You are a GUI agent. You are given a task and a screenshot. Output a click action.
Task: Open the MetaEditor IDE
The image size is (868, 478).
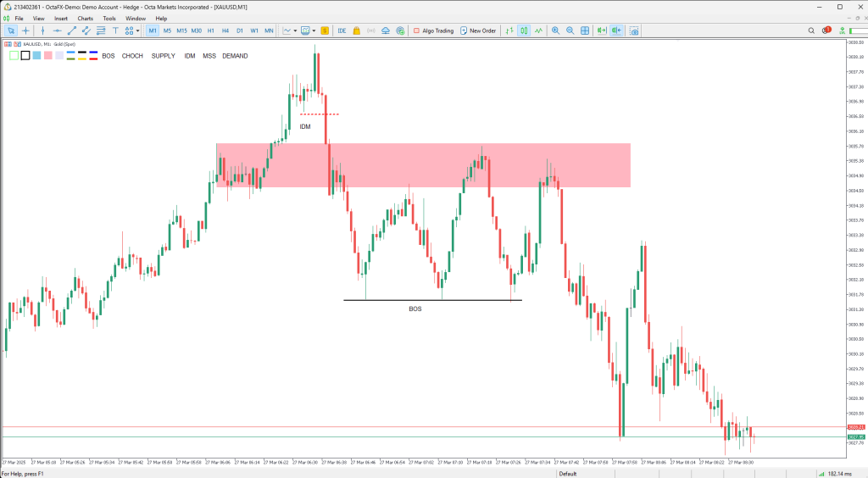point(342,31)
